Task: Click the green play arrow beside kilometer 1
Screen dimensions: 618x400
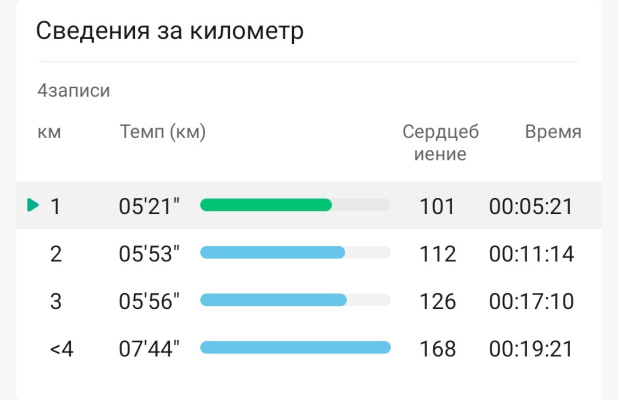Action: (33, 205)
